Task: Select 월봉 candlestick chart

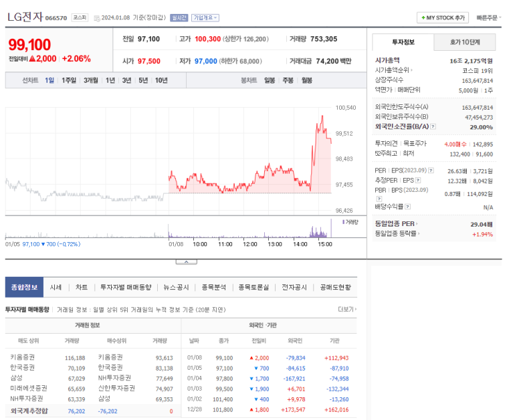Action: click(306, 80)
